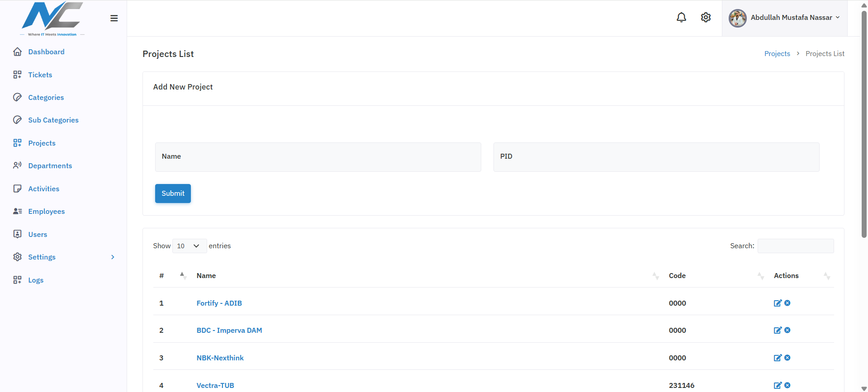
Task: Toggle the hamburger sidebar menu icon
Action: [x=114, y=18]
